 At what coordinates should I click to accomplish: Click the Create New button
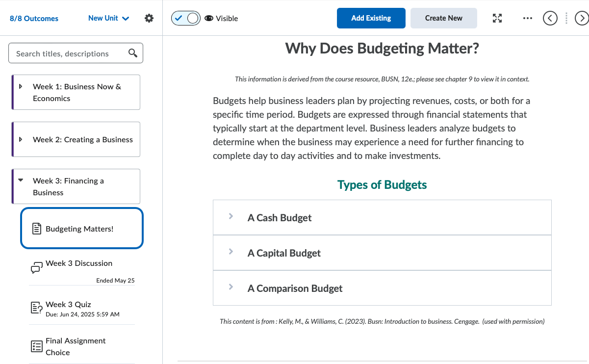pyautogui.click(x=443, y=18)
